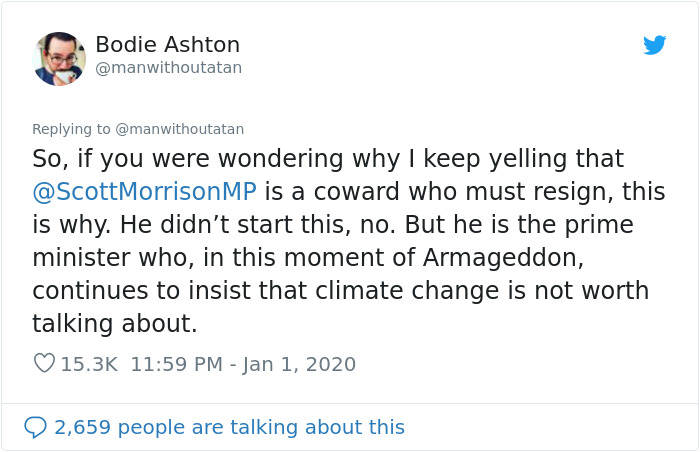This screenshot has height=452, width=700.
Task: Click the Twitter bird logo
Action: click(x=654, y=45)
